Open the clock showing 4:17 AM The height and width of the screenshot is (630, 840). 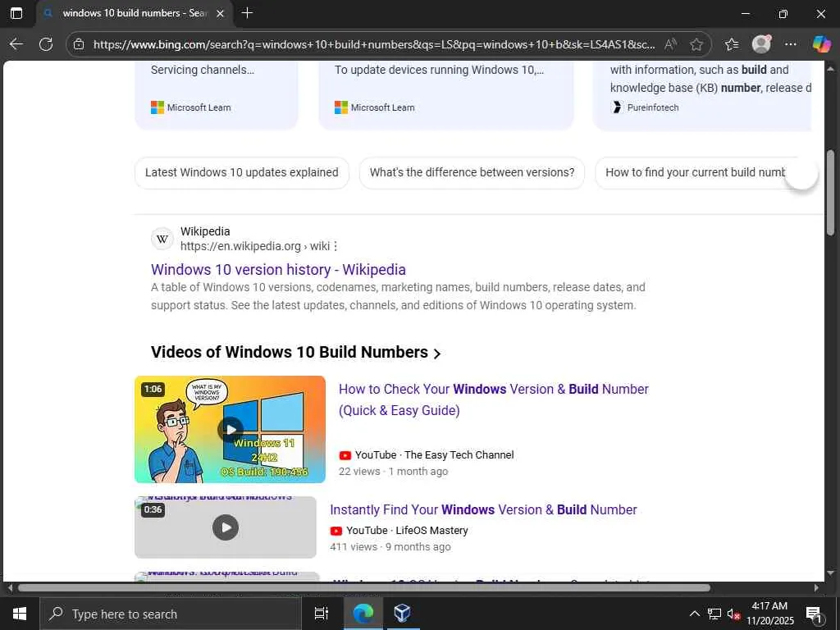(x=769, y=614)
